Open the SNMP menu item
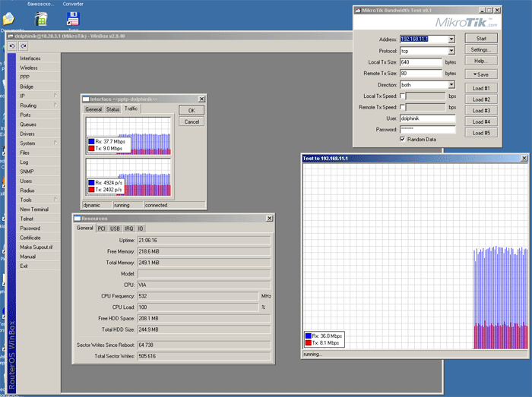Image resolution: width=532 pixels, height=397 pixels. (x=38, y=172)
